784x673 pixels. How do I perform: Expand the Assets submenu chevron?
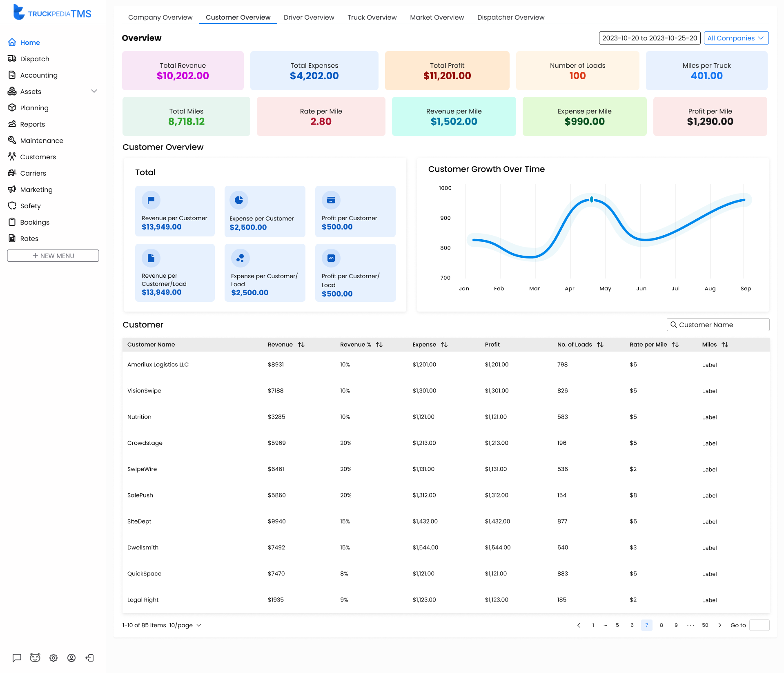point(94,91)
